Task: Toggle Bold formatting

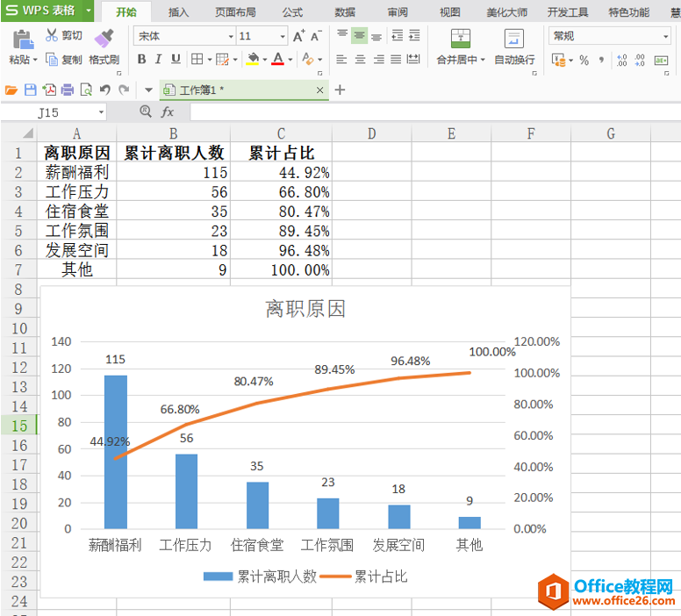Action: pyautogui.click(x=141, y=59)
